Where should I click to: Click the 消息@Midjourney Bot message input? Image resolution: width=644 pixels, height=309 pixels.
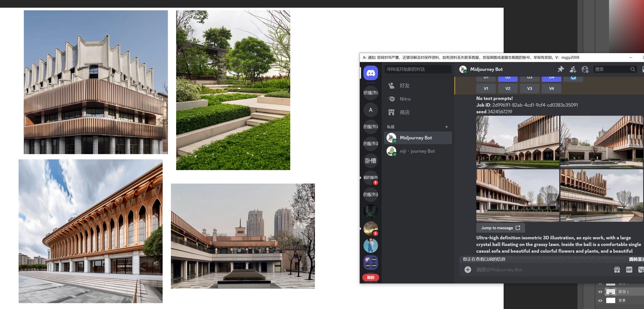pyautogui.click(x=537, y=270)
